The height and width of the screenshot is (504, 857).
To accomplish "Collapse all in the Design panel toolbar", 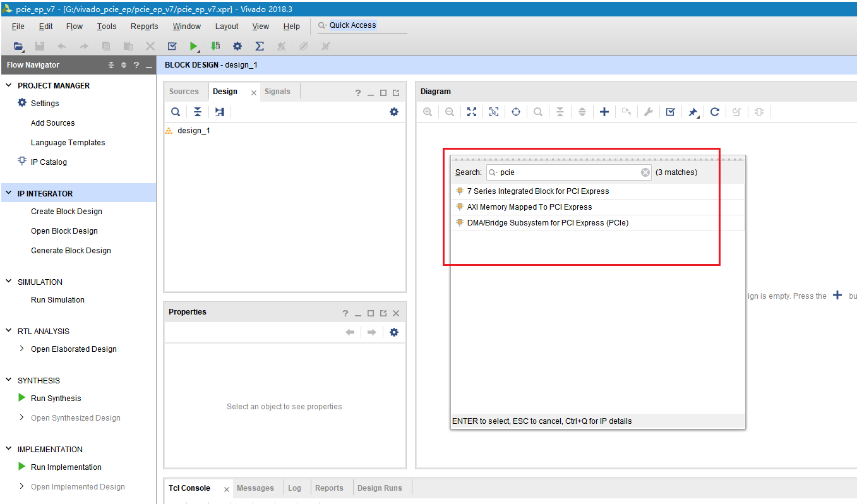I will tap(198, 112).
